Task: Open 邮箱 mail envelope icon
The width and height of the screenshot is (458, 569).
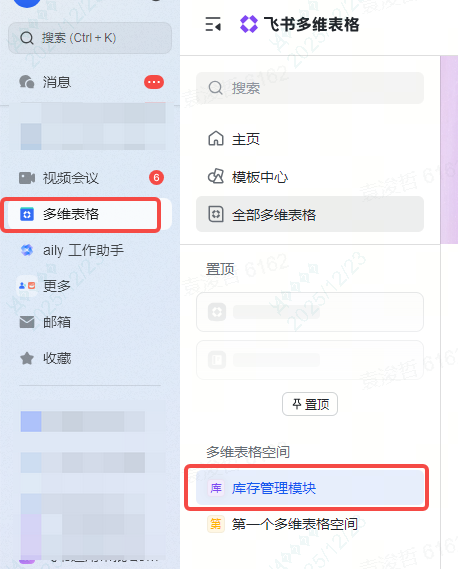Action: click(27, 322)
